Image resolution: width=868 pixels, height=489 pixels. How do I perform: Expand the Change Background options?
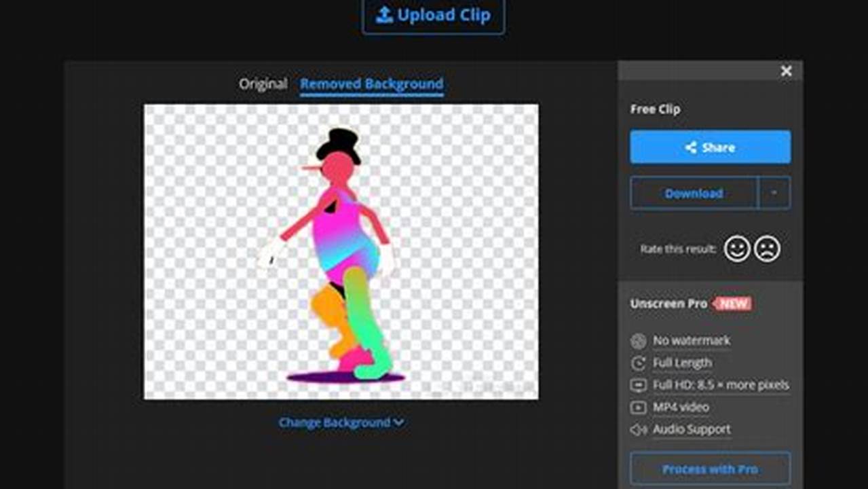[341, 421]
